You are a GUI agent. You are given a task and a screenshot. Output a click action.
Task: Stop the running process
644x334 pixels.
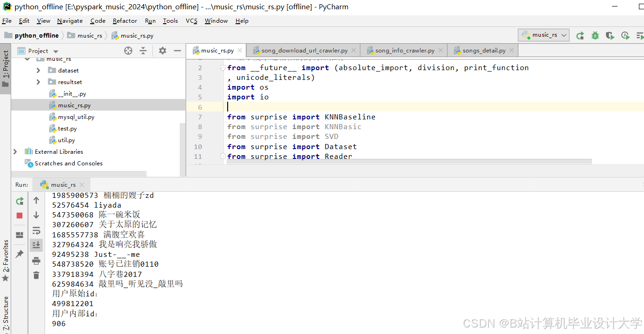19,215
